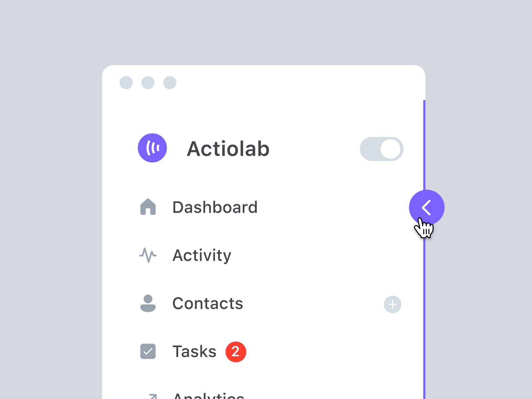This screenshot has width=532, height=399.
Task: Click the Tasks checkmark icon
Action: tap(148, 351)
